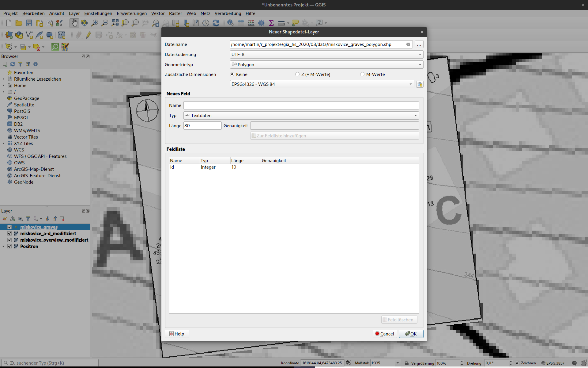Click the Map Tips speech bubble icon

[295, 23]
